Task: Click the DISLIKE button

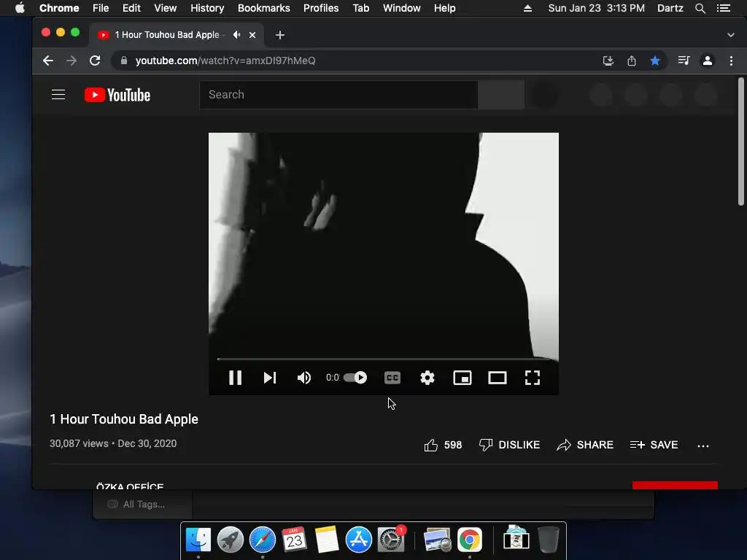Action: (509, 445)
